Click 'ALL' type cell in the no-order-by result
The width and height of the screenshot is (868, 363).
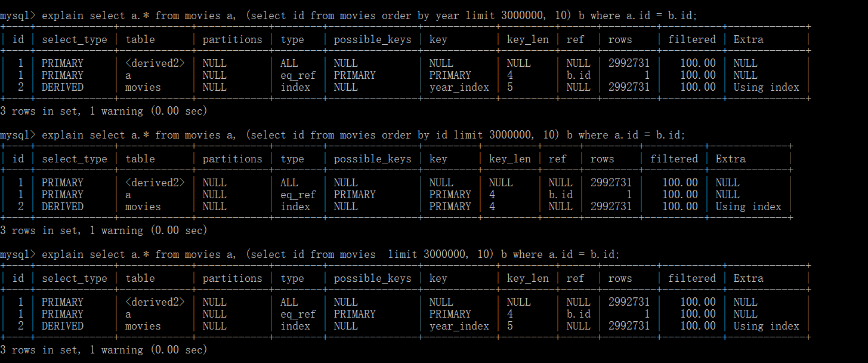pos(289,302)
